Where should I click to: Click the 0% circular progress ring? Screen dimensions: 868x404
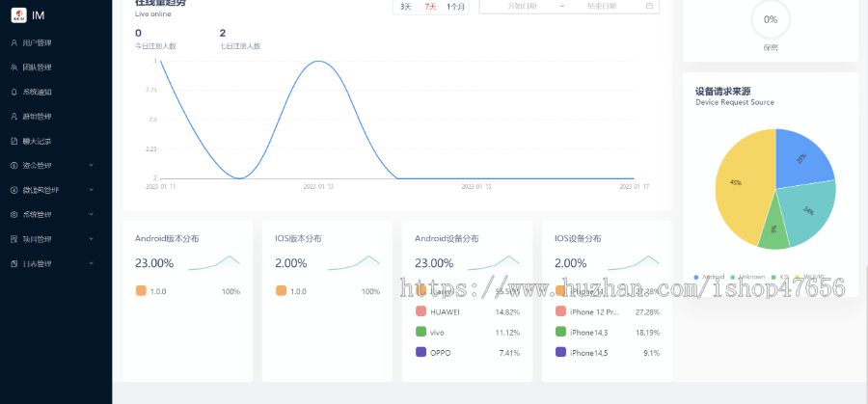point(771,19)
